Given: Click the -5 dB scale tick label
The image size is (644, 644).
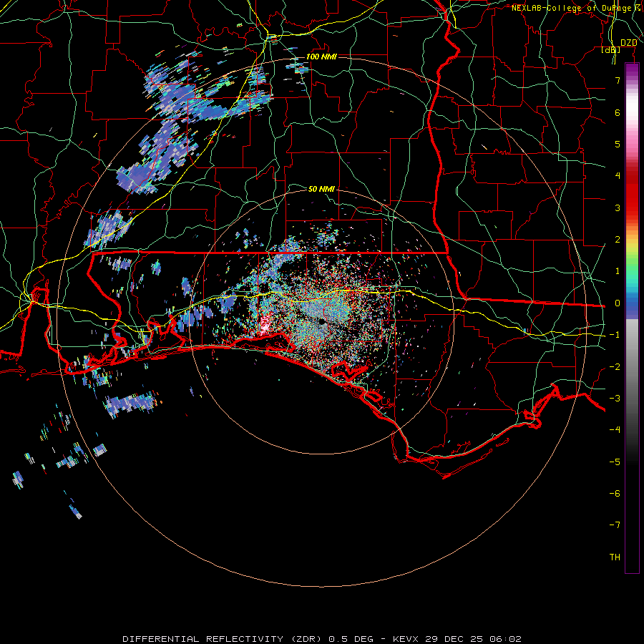Looking at the screenshot, I should 615,462.
